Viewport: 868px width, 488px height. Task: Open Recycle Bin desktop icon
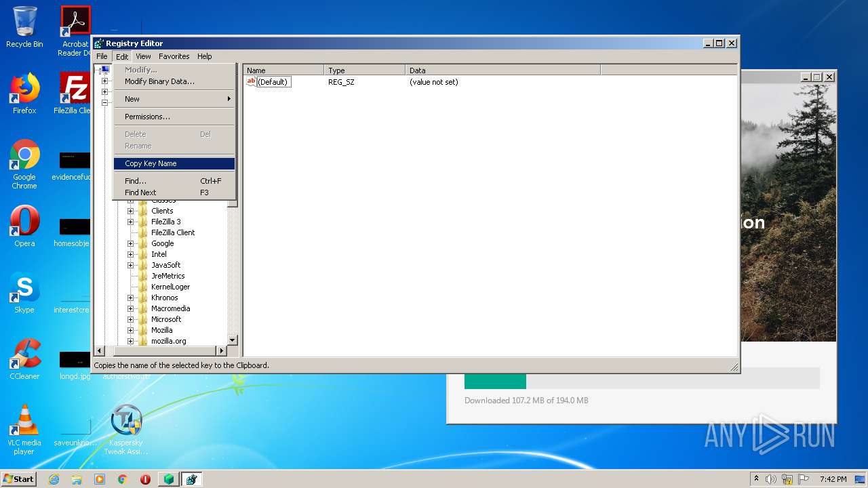point(24,27)
